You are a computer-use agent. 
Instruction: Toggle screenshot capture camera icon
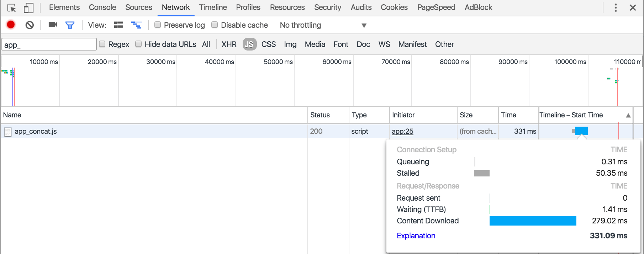[53, 25]
